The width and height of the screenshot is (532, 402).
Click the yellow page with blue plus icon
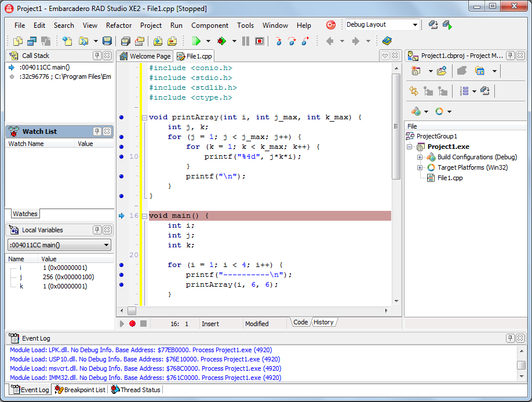point(67,41)
